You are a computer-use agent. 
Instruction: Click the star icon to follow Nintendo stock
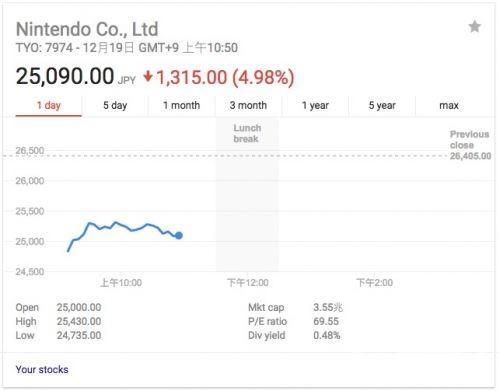475,26
